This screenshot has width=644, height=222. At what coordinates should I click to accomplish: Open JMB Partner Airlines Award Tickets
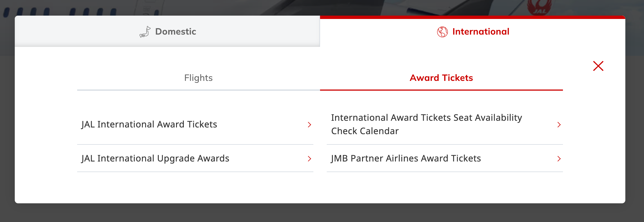pyautogui.click(x=406, y=159)
